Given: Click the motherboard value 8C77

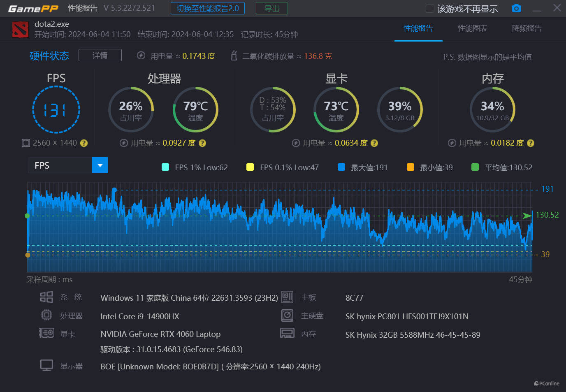Looking at the screenshot, I should coord(354,298).
